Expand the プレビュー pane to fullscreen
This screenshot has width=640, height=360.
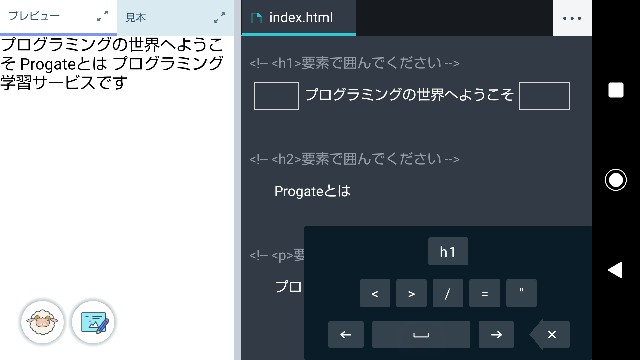(102, 16)
